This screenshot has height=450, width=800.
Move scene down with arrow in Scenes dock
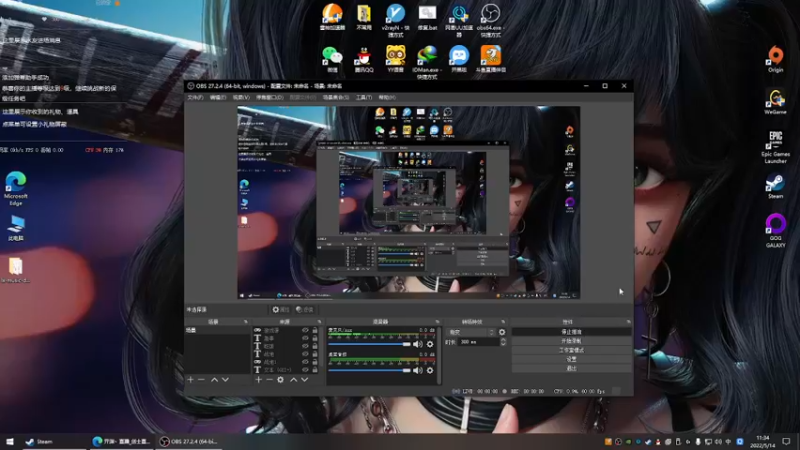click(x=225, y=380)
